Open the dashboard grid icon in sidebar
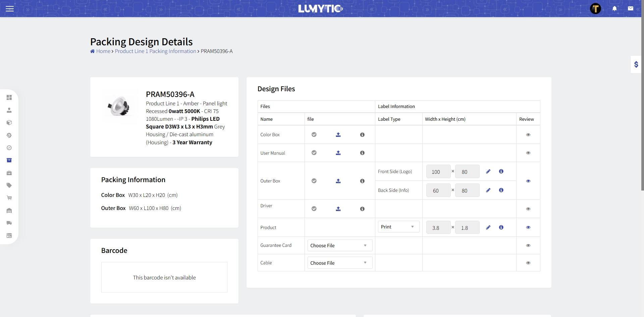644x317 pixels. [9, 97]
